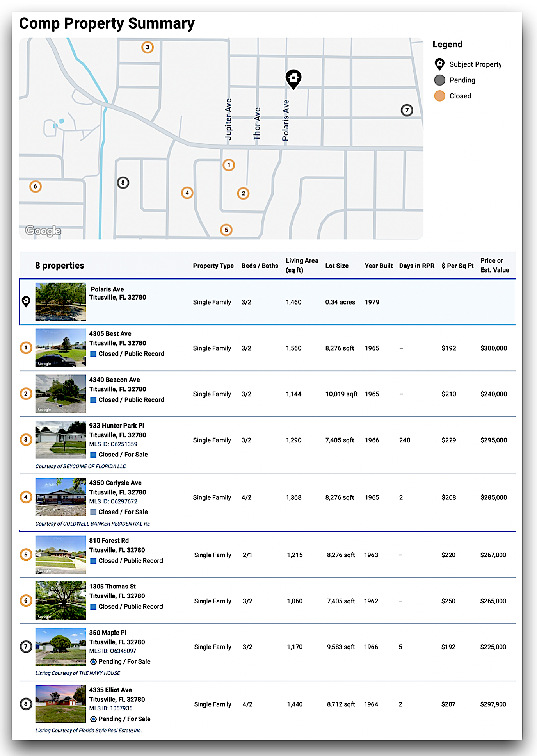Click the Pending gray legend circle
The width and height of the screenshot is (537, 756).
click(439, 80)
